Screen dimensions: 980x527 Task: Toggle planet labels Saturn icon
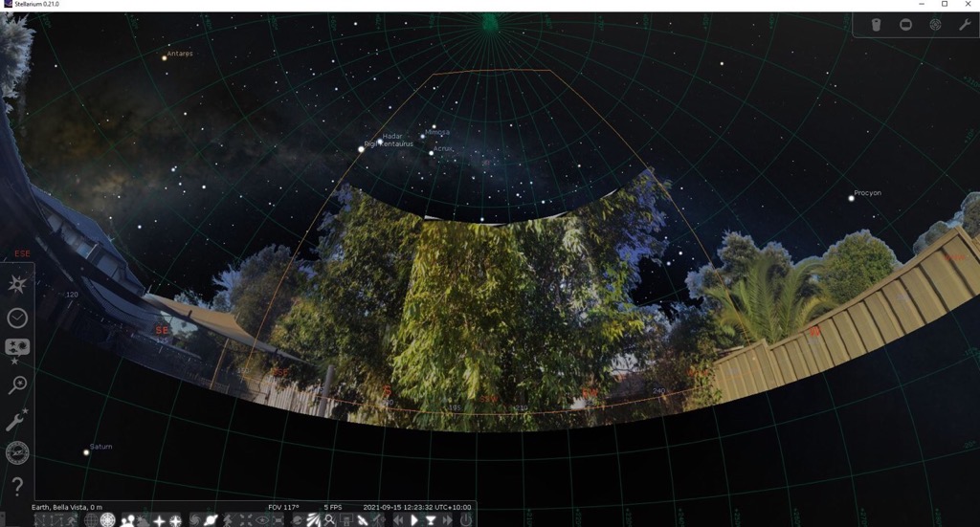click(211, 519)
